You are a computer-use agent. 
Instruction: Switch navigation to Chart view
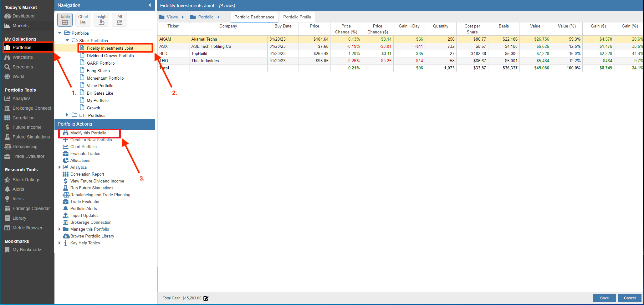[83, 20]
